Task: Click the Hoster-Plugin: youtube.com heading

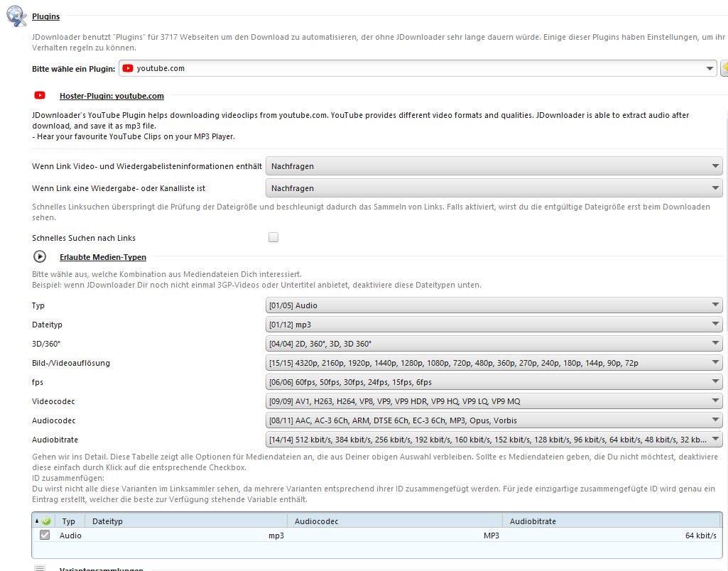Action: [112, 96]
